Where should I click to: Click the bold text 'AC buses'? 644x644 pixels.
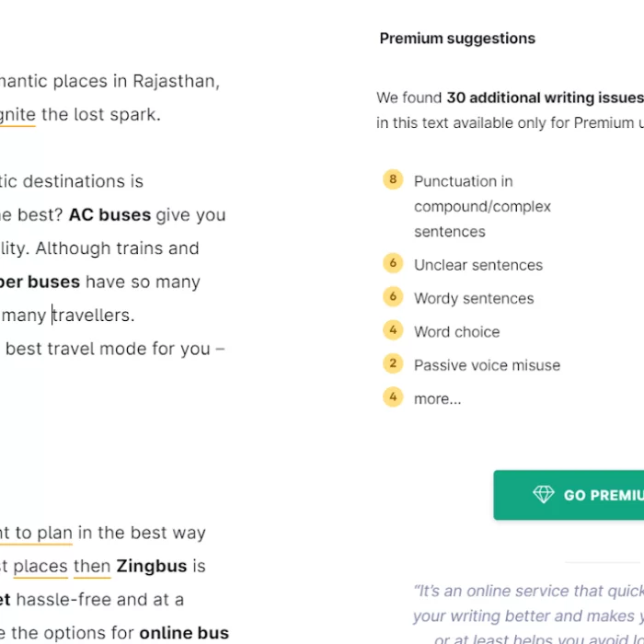click(109, 215)
